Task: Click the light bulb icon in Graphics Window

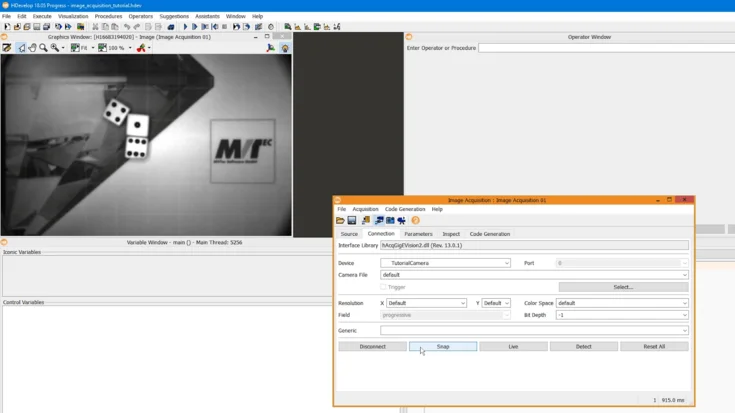Action: [285, 48]
